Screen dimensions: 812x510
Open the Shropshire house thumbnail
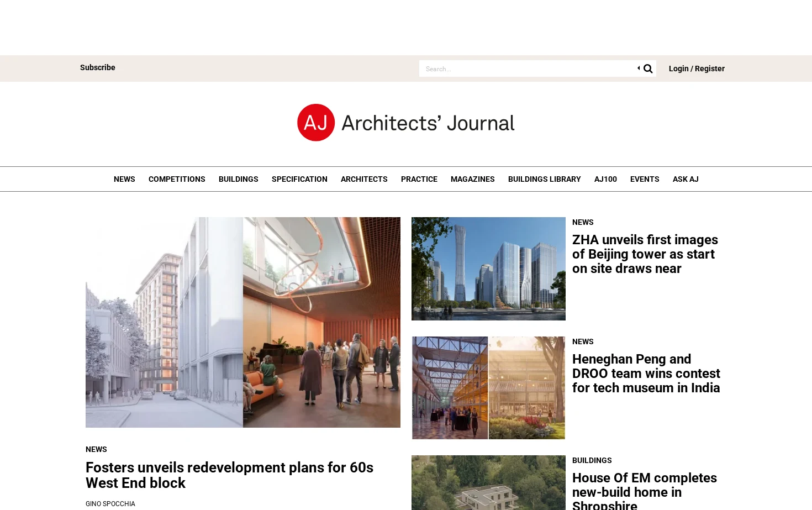(x=488, y=482)
